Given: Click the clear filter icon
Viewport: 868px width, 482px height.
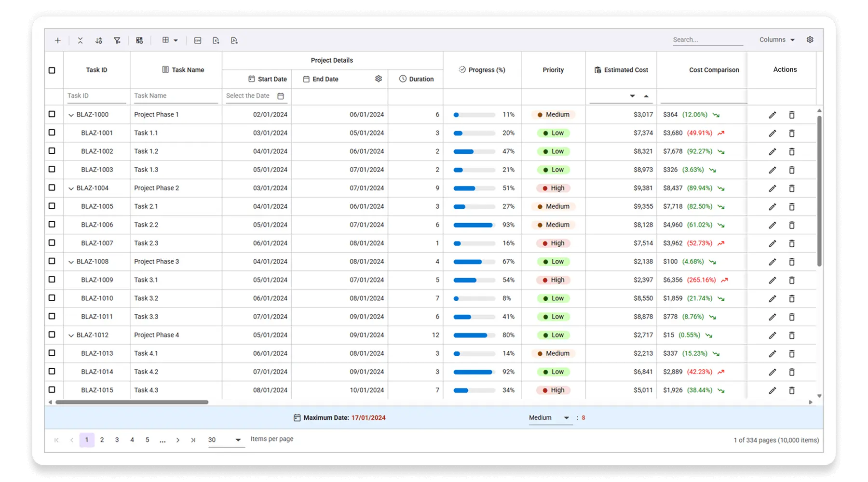Looking at the screenshot, I should click(117, 40).
